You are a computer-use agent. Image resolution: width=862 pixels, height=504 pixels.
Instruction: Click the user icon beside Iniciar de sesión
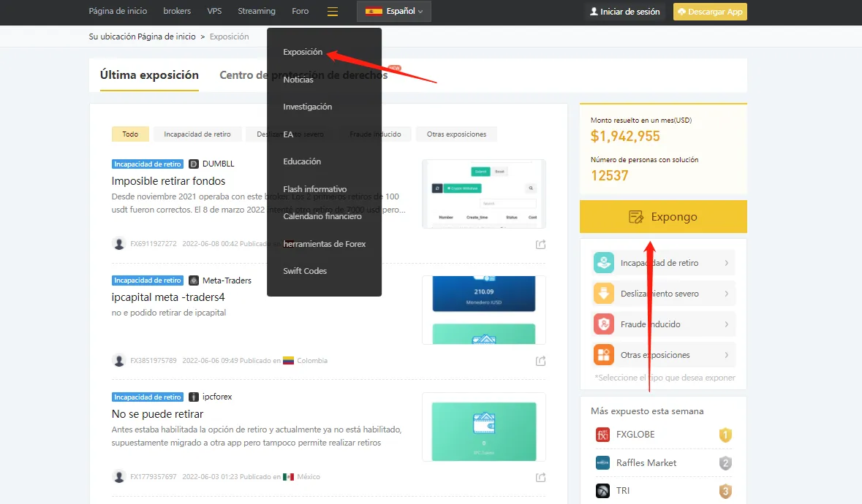pos(594,12)
